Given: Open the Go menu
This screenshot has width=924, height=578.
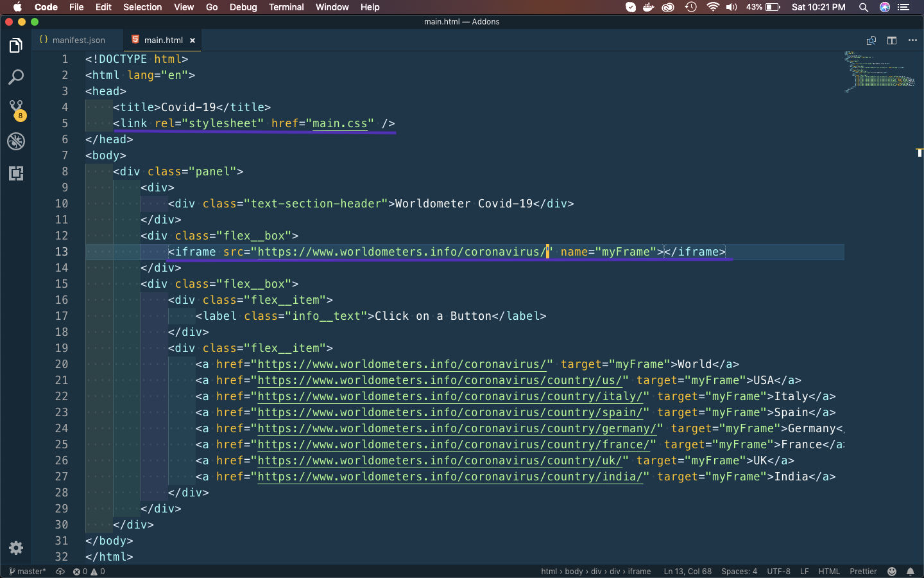Looking at the screenshot, I should coord(212,7).
